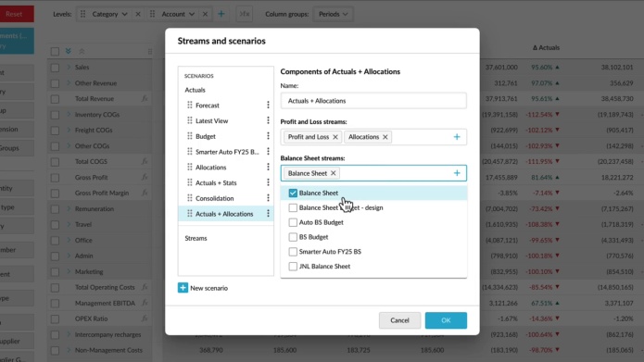
Task: Select the Smarter Auto FY25 B... scenario
Action: pos(227,152)
